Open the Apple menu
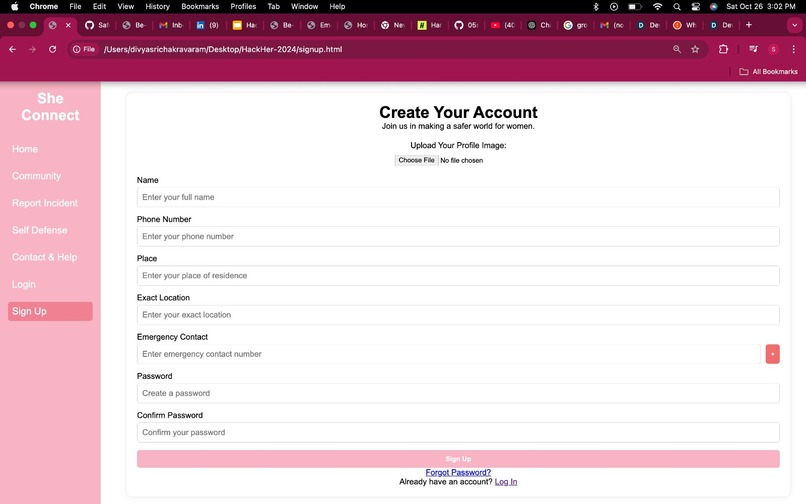Image resolution: width=806 pixels, height=504 pixels. [x=14, y=6]
